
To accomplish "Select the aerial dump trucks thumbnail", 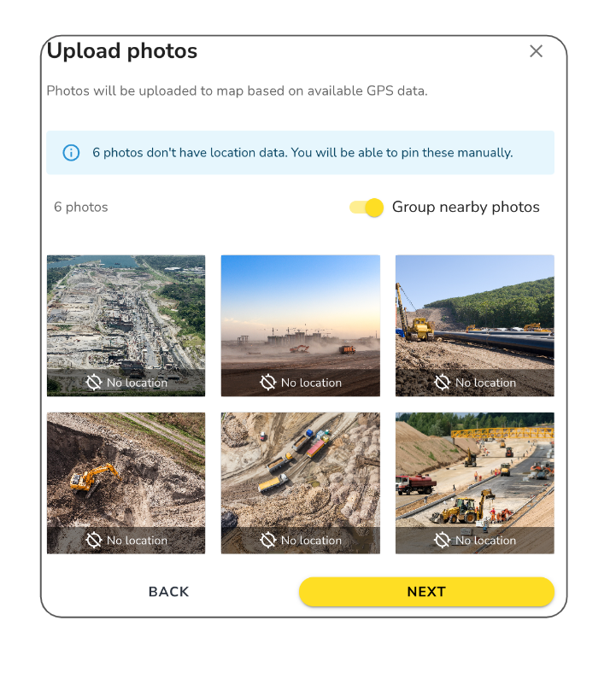I will tap(301, 483).
